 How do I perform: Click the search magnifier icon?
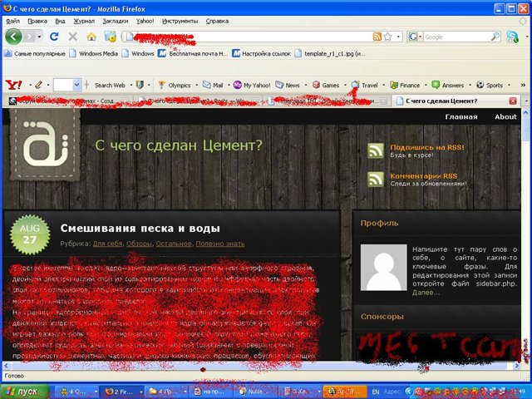pyautogui.click(x=495, y=37)
